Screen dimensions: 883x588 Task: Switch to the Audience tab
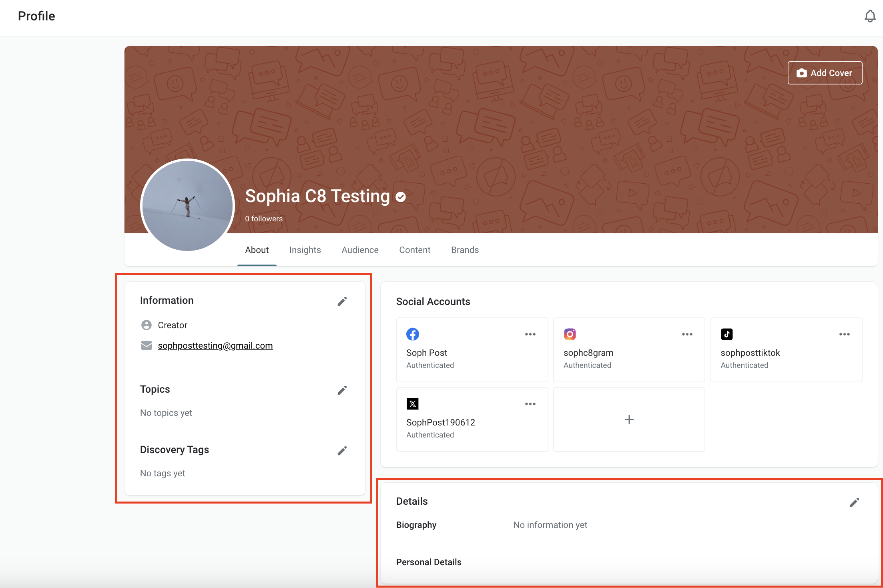click(360, 250)
